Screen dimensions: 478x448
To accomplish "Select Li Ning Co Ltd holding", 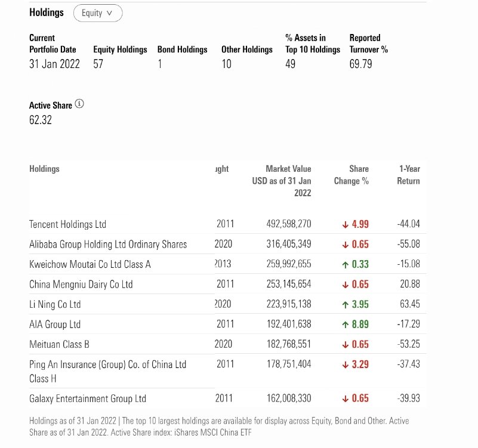I will coord(55,305).
